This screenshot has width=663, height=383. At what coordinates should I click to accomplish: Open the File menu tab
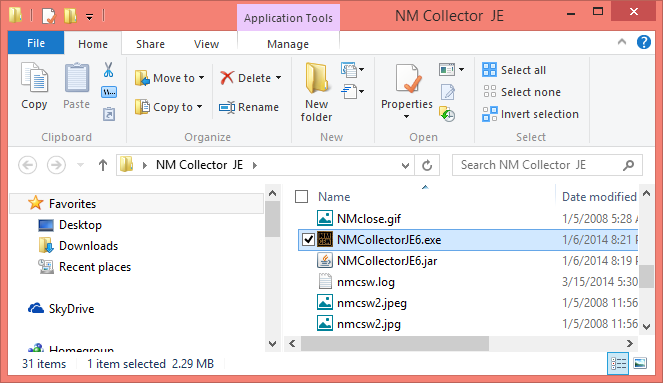pyautogui.click(x=36, y=43)
